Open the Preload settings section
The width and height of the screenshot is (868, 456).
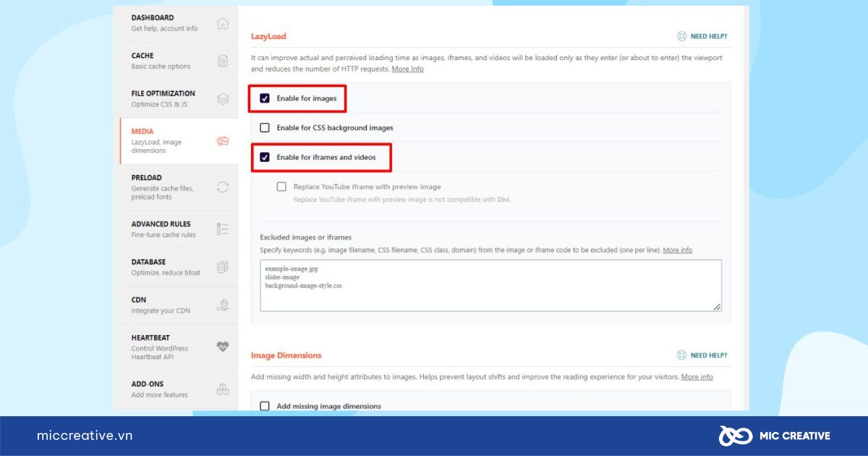coord(179,187)
